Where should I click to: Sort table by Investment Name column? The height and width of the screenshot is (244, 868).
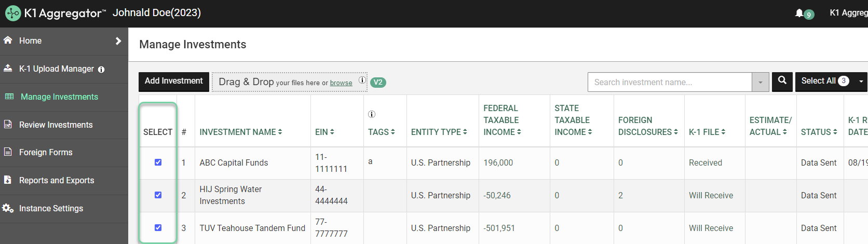click(241, 132)
